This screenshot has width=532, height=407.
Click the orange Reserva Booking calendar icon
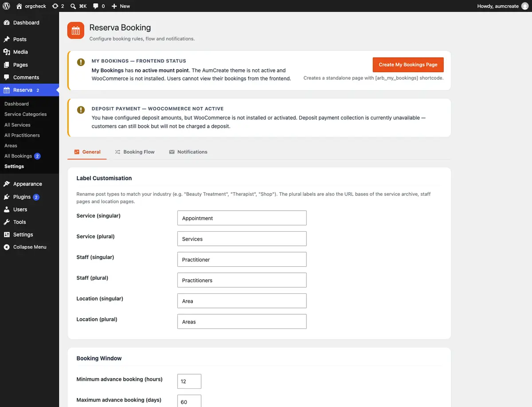[x=75, y=31]
